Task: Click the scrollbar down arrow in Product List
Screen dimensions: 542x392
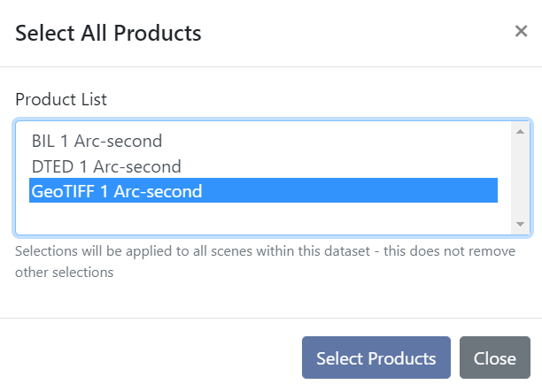Action: pyautogui.click(x=521, y=224)
